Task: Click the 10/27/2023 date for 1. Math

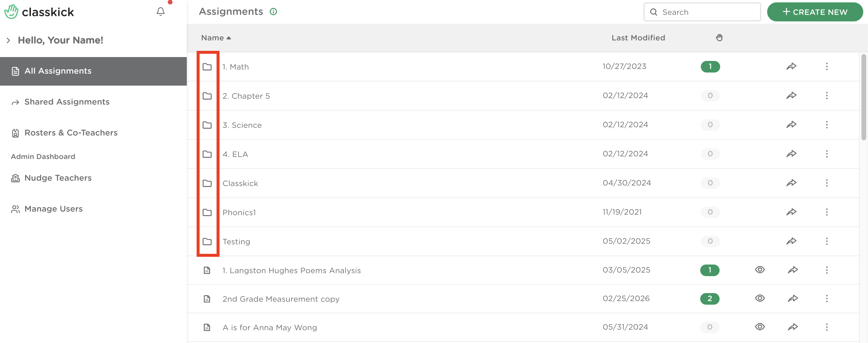Action: tap(624, 66)
